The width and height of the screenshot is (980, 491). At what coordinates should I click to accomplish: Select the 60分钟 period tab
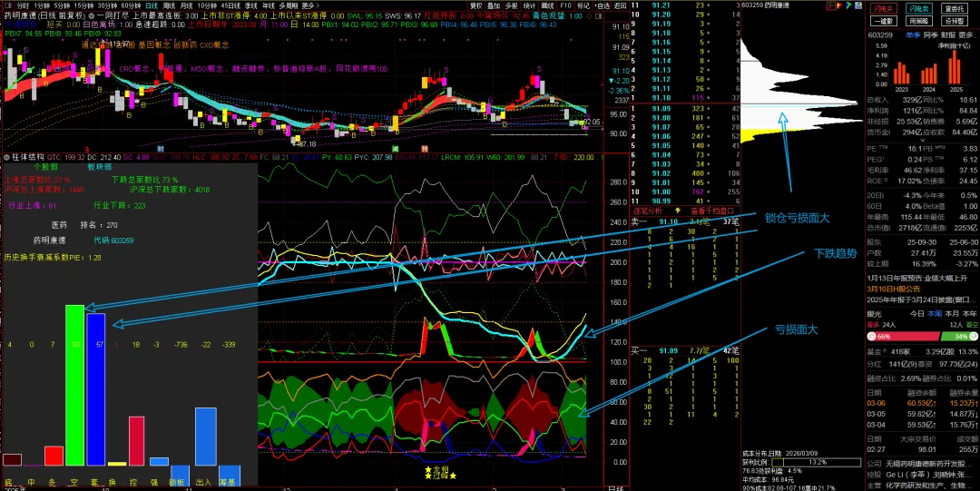coord(132,5)
